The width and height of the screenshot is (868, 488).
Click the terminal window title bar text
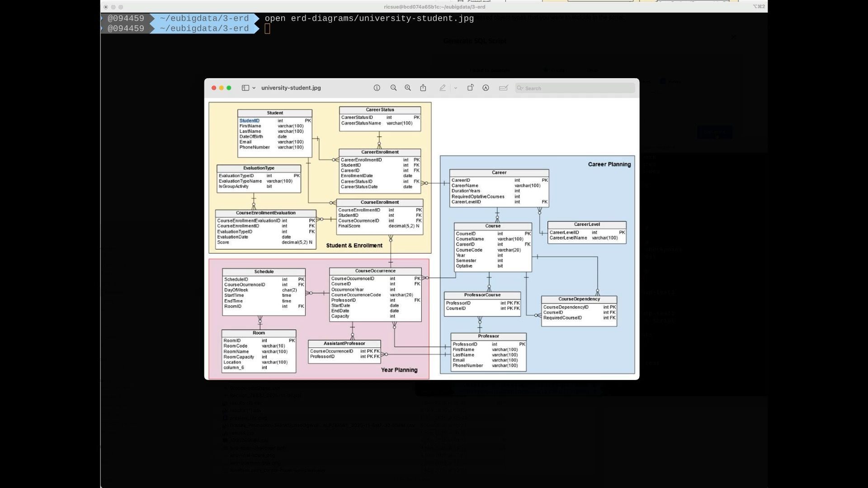coord(434,7)
